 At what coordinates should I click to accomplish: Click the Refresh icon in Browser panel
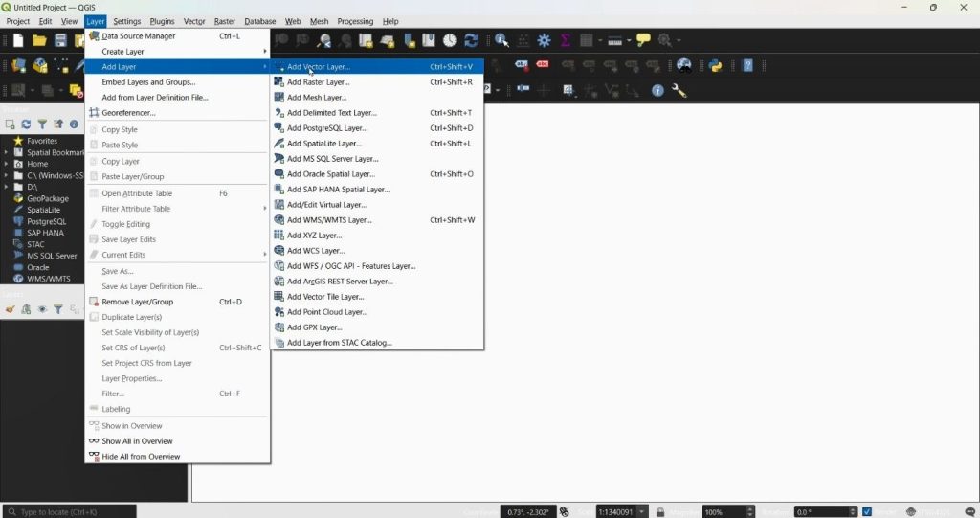coord(26,124)
